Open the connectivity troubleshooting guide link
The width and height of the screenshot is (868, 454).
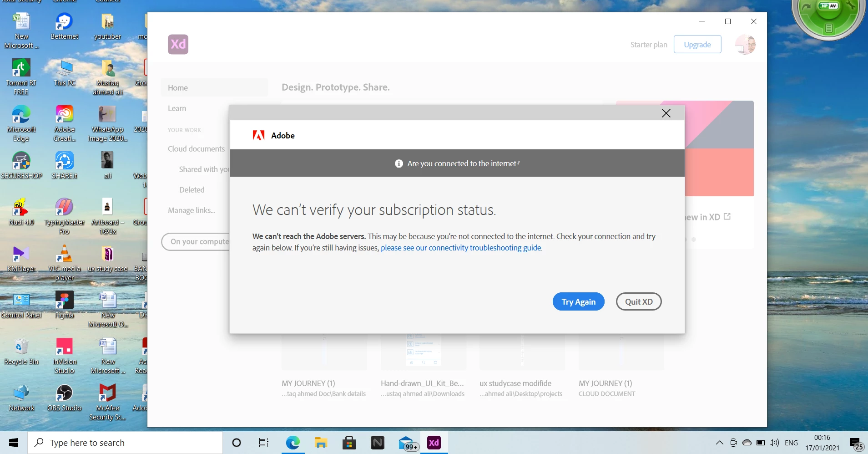(461, 248)
